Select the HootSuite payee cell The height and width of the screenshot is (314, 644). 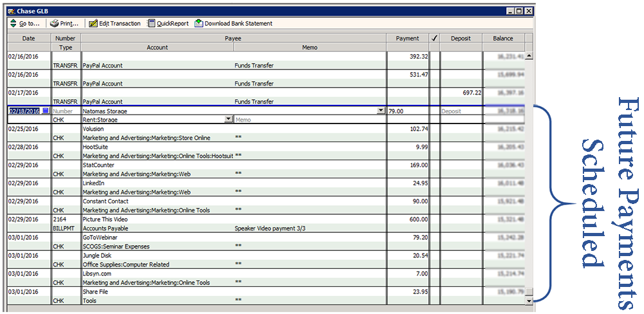(234, 147)
